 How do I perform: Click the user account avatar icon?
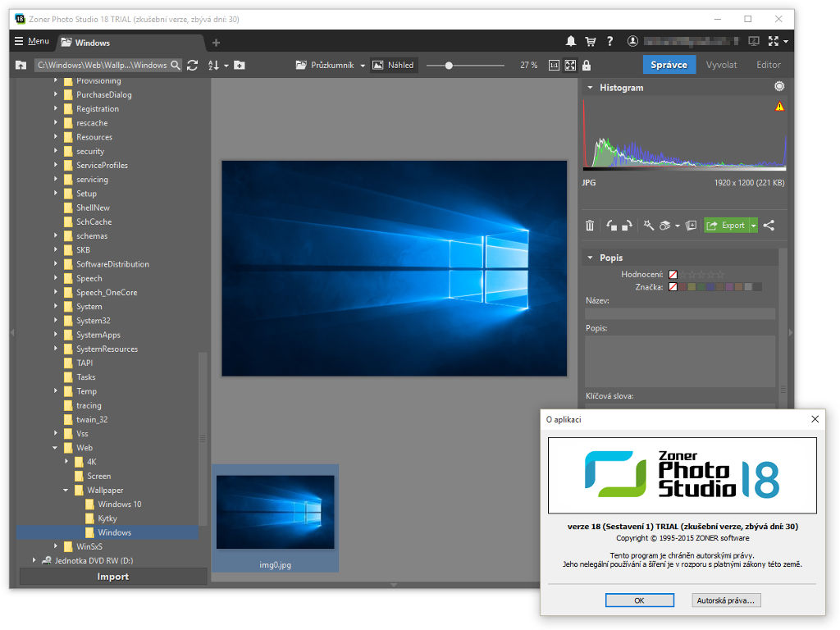[x=632, y=41]
